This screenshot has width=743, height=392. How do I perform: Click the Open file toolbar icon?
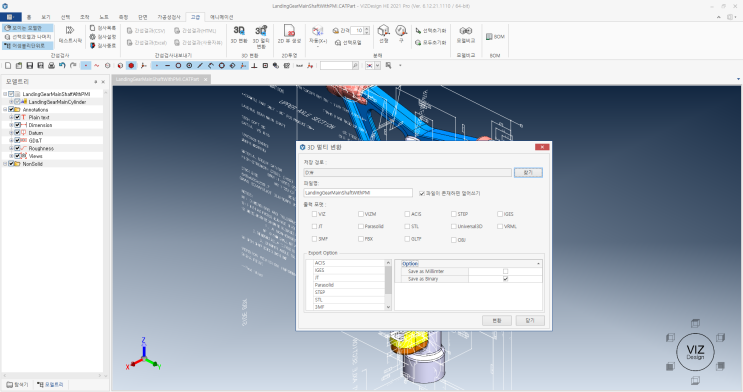click(x=18, y=65)
